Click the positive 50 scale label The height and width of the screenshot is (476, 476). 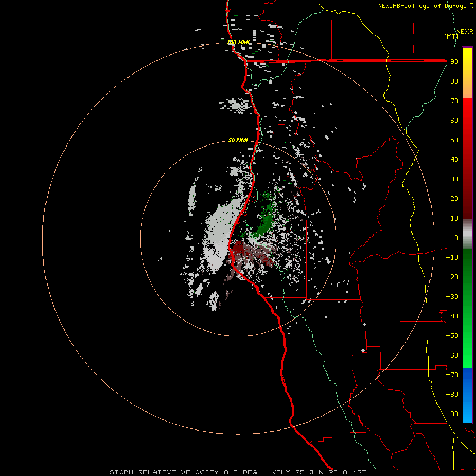[454, 140]
